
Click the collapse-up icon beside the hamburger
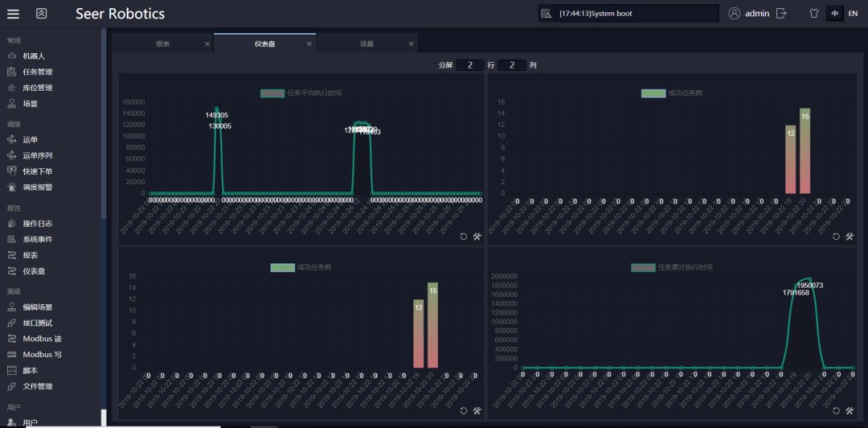click(42, 14)
